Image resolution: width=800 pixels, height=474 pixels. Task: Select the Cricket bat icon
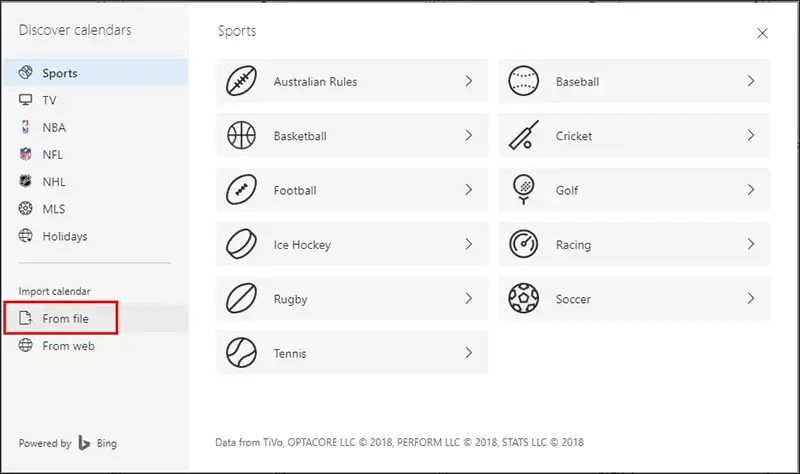[524, 136]
